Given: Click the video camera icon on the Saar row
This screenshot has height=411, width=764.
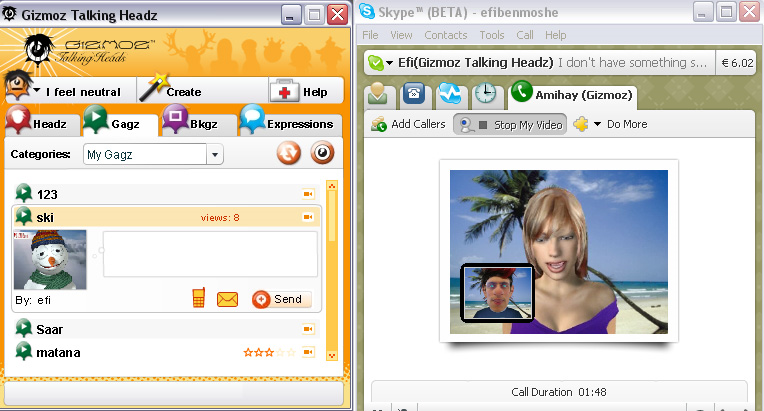Looking at the screenshot, I should click(x=308, y=329).
